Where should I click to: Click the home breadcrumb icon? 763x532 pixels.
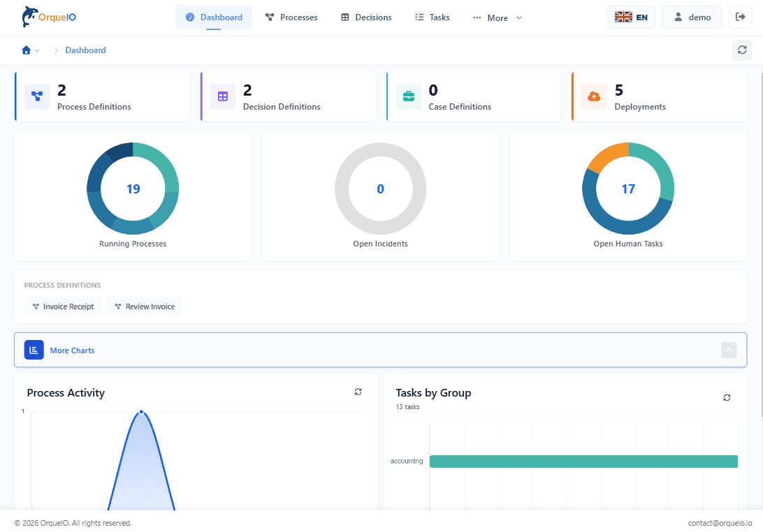27,50
